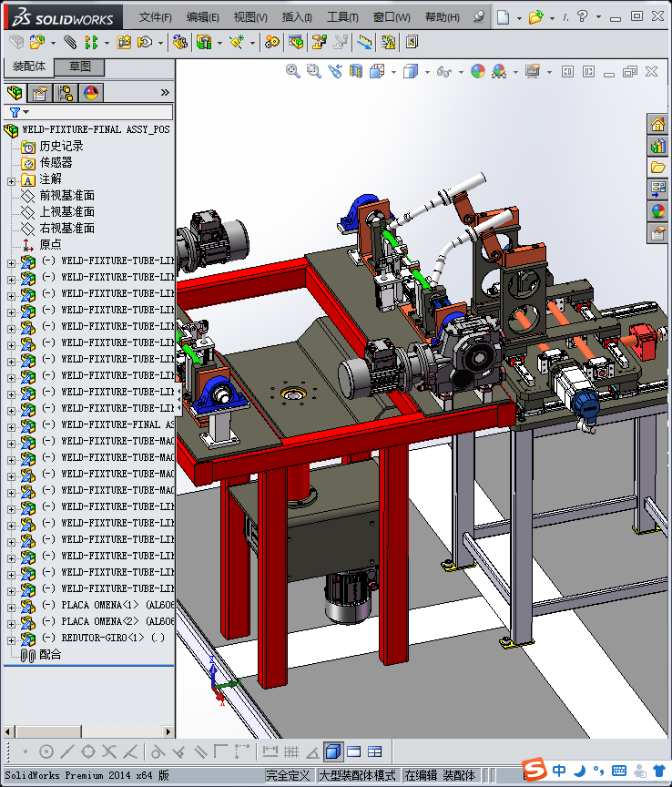Click the paperclip attachment toolbar icon

pyautogui.click(x=70, y=42)
